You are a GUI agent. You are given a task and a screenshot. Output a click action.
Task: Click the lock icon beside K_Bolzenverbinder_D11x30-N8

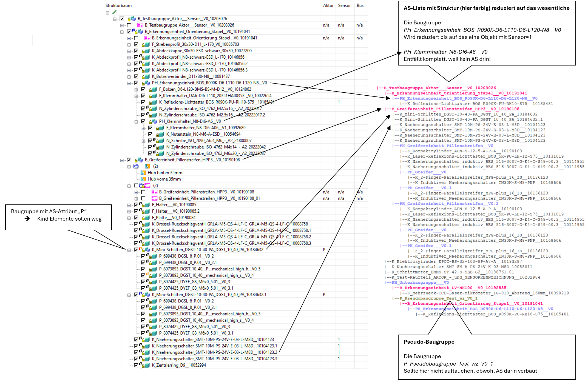coord(143,77)
